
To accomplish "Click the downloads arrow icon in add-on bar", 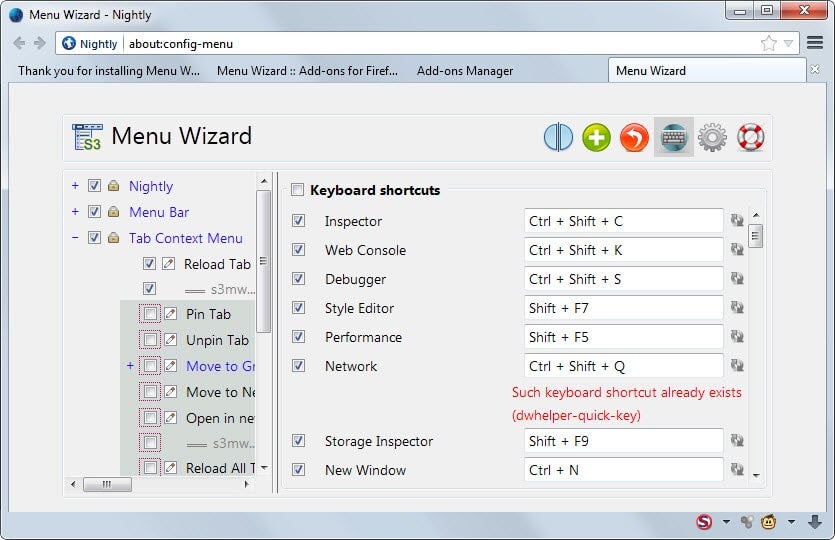I will click(815, 522).
